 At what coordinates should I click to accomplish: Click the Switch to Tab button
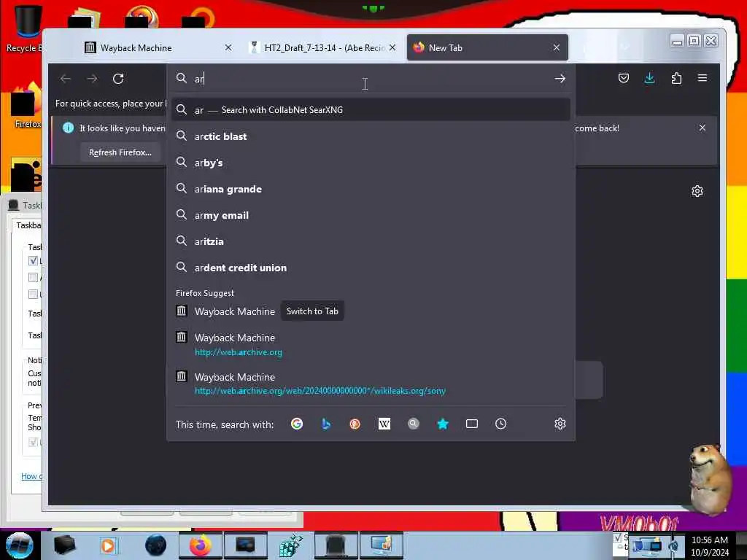pos(312,311)
